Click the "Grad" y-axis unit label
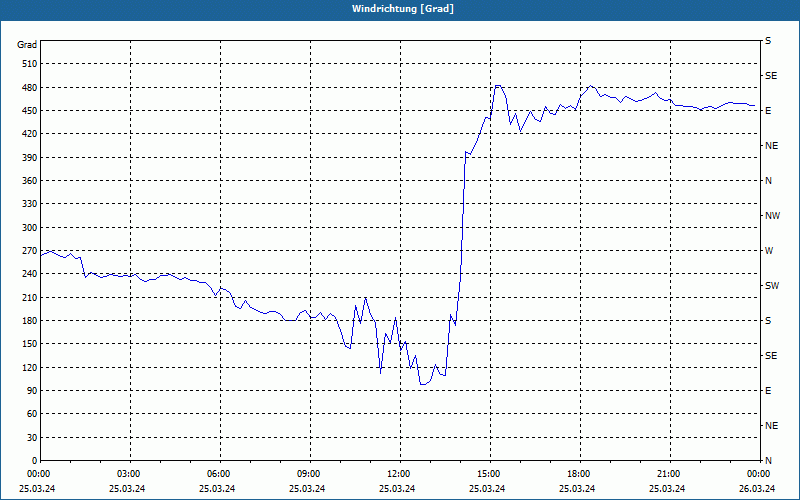Viewport: 800px width, 500px height. coord(27,45)
